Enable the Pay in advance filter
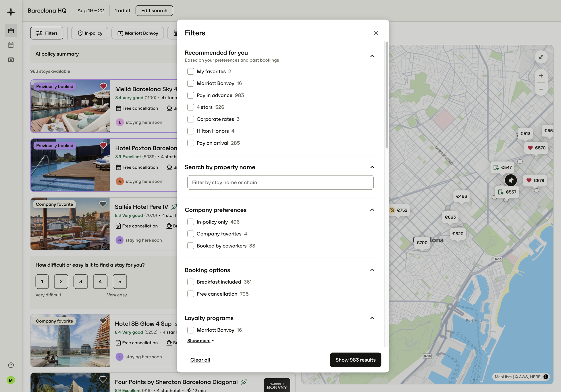561x392 pixels. tap(191, 95)
